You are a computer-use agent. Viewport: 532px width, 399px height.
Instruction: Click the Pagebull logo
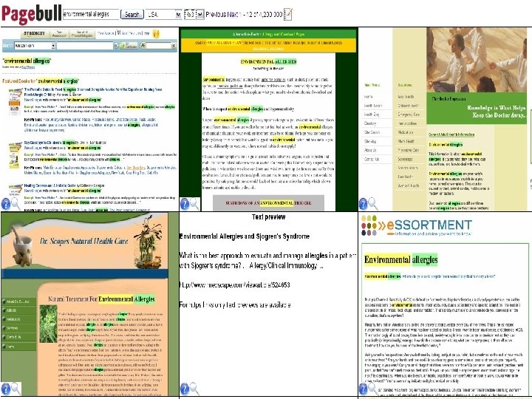tap(32, 15)
